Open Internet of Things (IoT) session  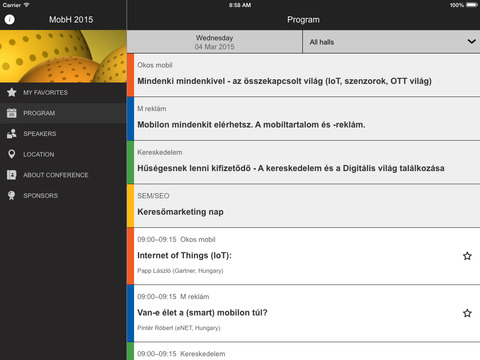pyautogui.click(x=303, y=256)
